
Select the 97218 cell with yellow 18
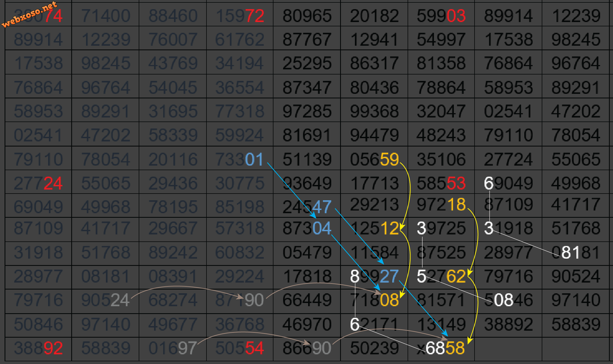[441, 204]
